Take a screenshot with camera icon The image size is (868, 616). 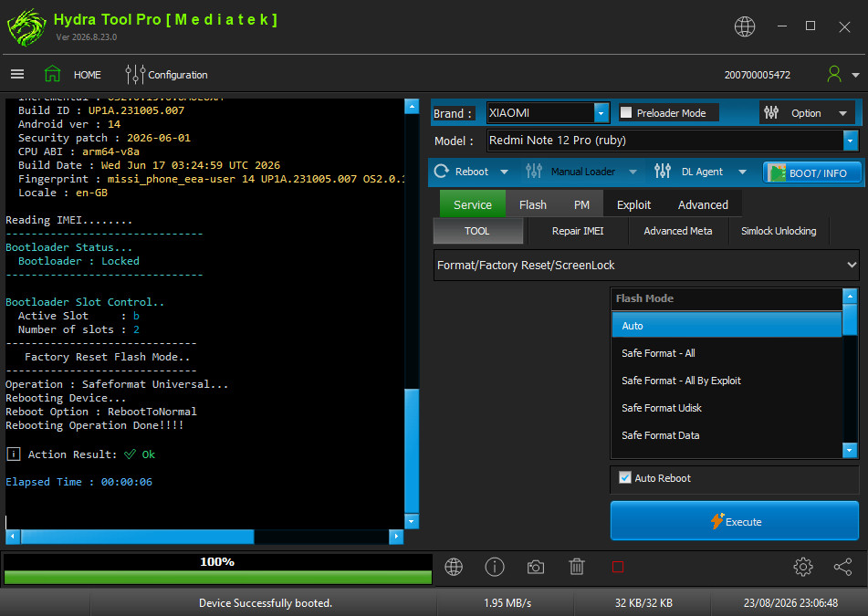535,568
